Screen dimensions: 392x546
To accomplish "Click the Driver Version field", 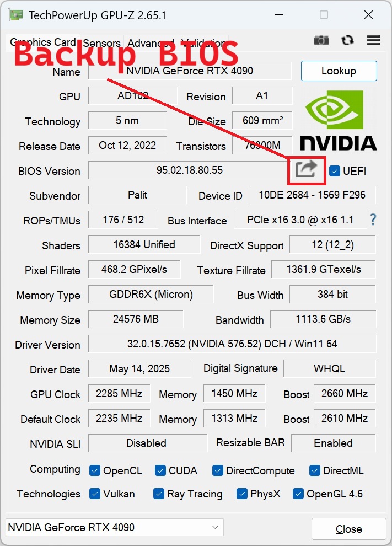I will click(x=232, y=344).
